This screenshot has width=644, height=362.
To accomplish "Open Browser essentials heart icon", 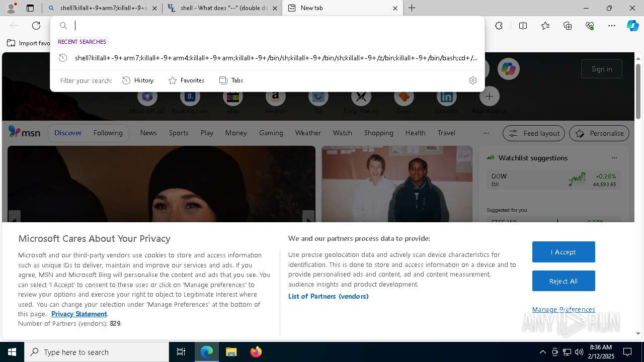I will 590,26.
